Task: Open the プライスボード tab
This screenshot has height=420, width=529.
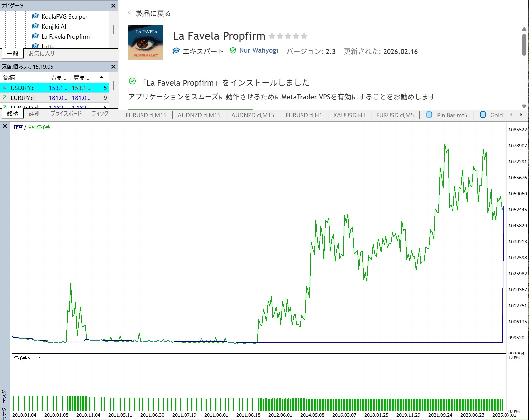Action: pos(66,113)
